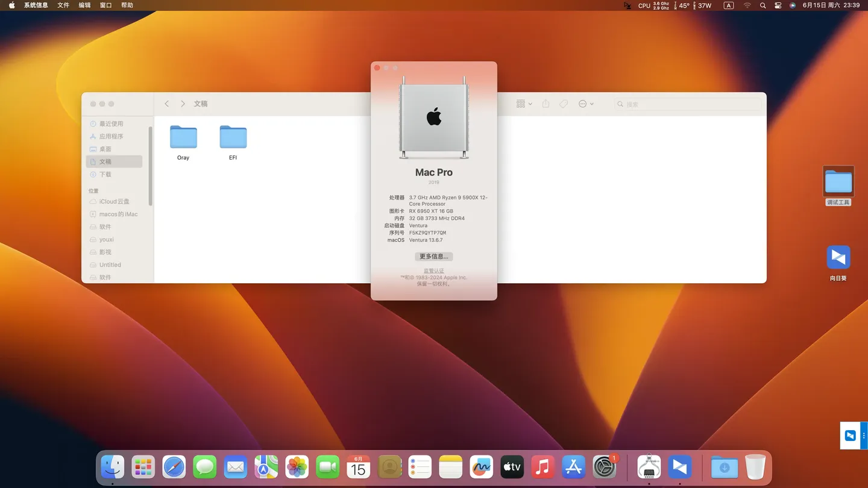Select 应用程序 in the sidebar
The width and height of the screenshot is (868, 488).
[111, 137]
